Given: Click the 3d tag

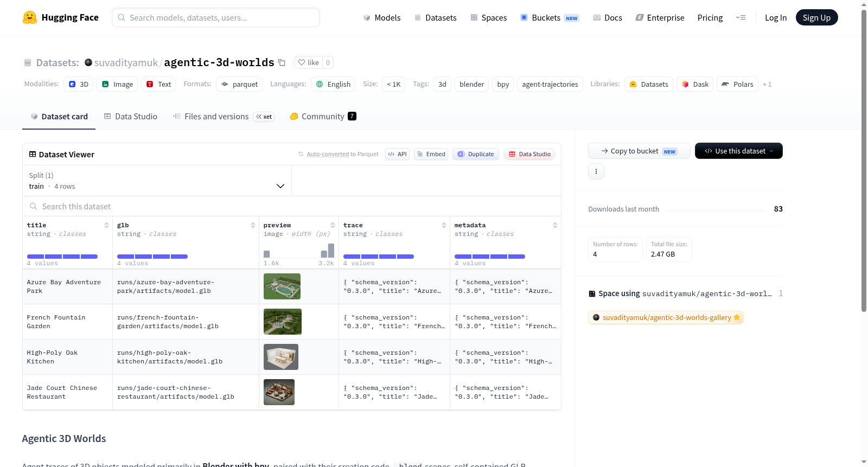Looking at the screenshot, I should tap(442, 84).
